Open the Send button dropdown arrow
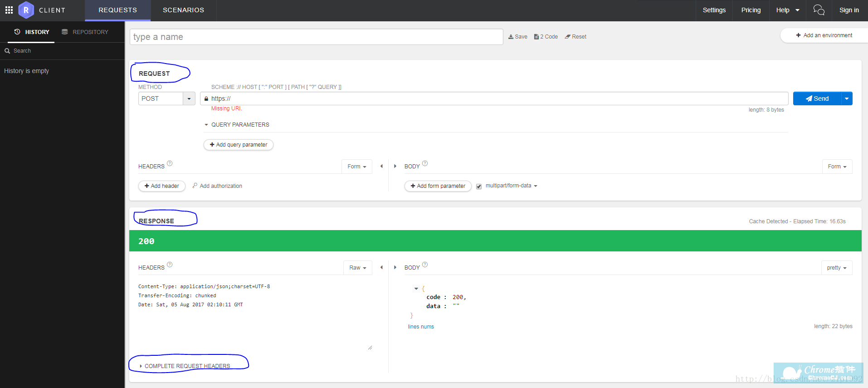Screen dimensions: 868x388 847,98
